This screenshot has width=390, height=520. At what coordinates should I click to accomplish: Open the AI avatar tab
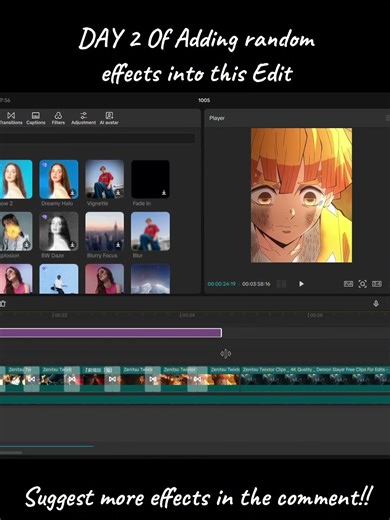[109, 118]
